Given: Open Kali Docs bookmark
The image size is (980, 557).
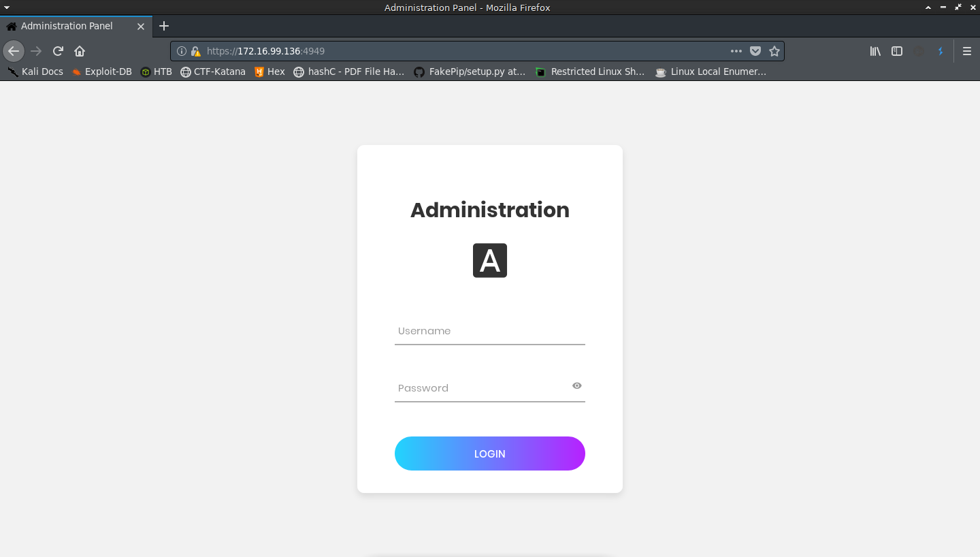Looking at the screenshot, I should tap(35, 71).
